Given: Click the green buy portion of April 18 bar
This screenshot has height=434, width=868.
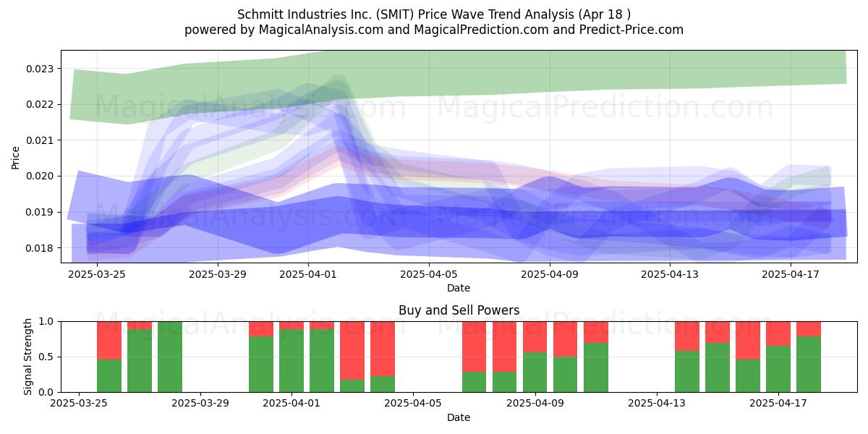Looking at the screenshot, I should tap(809, 365).
